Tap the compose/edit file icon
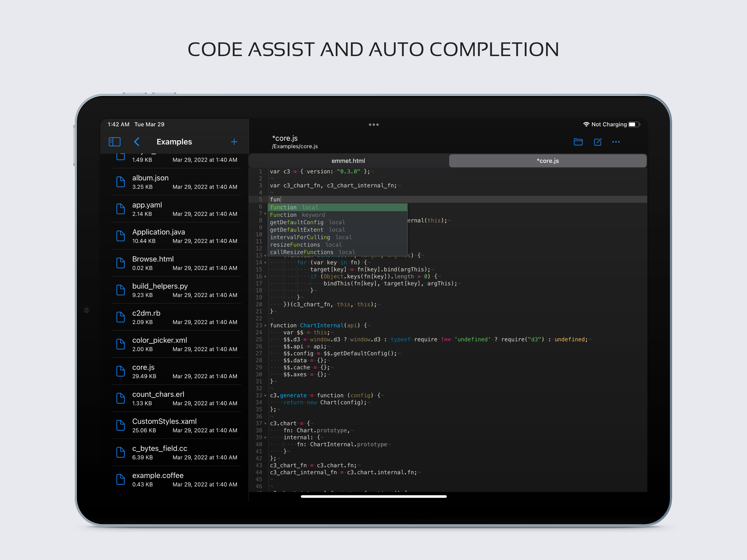747x560 pixels. (x=597, y=142)
